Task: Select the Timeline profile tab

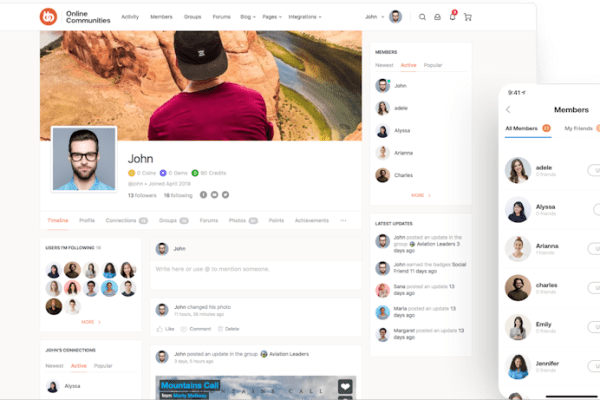Action: (x=58, y=220)
